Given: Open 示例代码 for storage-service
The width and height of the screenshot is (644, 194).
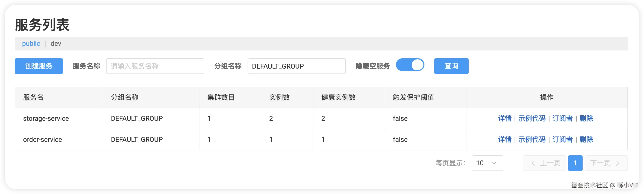Looking at the screenshot, I should pos(532,119).
